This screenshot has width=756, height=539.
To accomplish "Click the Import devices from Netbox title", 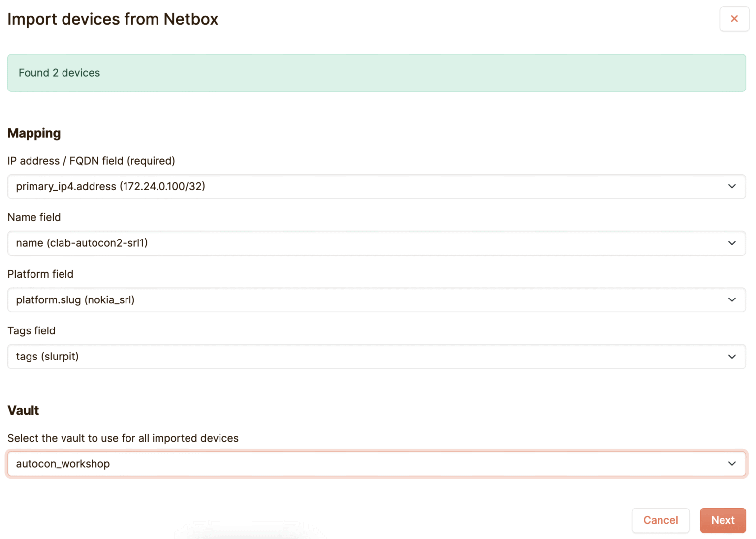I will pos(113,19).
